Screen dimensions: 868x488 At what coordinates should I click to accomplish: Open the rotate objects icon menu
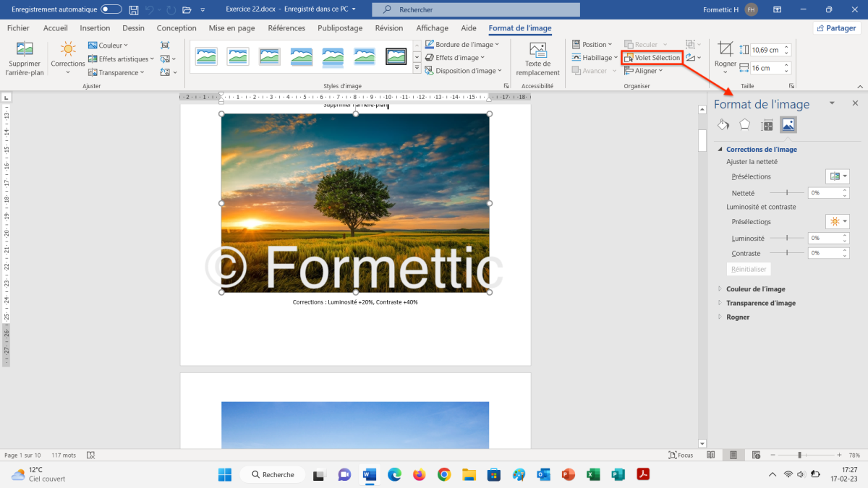(692, 58)
